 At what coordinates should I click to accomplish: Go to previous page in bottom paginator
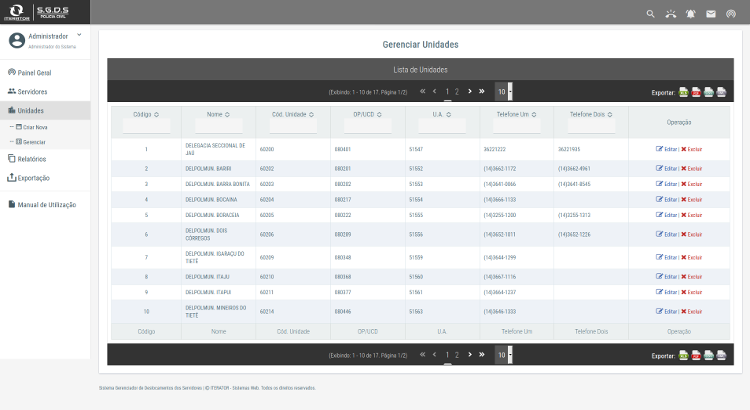tap(434, 355)
